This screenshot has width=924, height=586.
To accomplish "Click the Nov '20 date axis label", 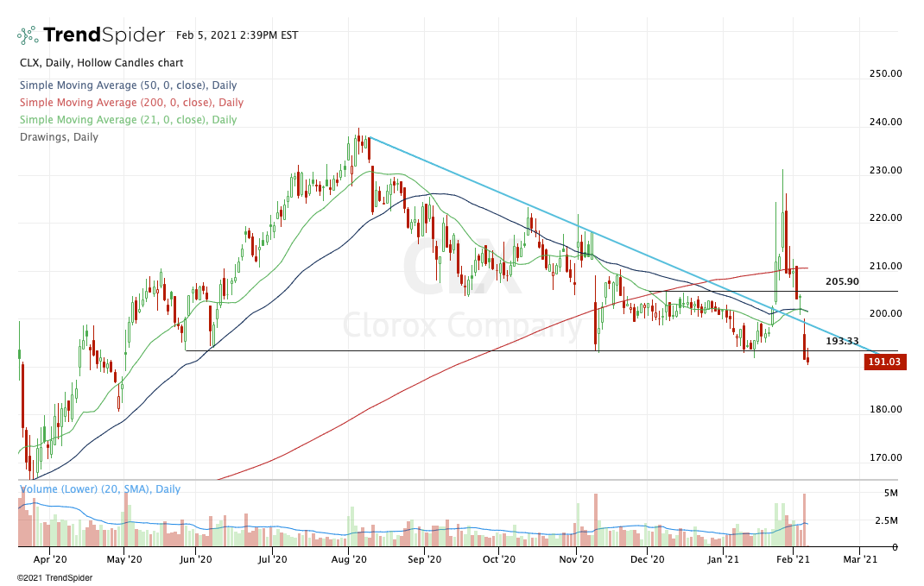I will pyautogui.click(x=576, y=559).
